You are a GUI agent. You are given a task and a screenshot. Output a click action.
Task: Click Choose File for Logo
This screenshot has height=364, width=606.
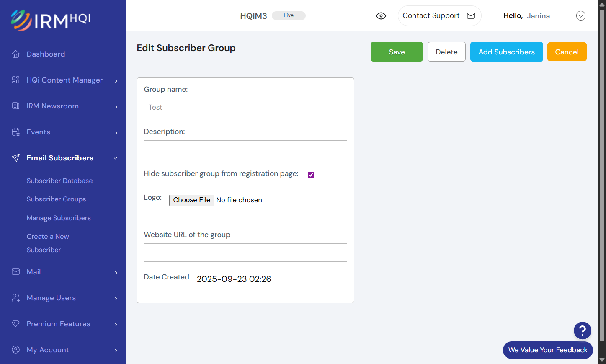192,200
